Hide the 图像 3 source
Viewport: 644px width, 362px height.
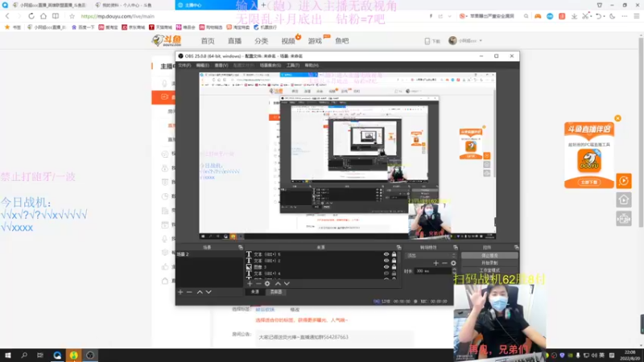pyautogui.click(x=386, y=267)
